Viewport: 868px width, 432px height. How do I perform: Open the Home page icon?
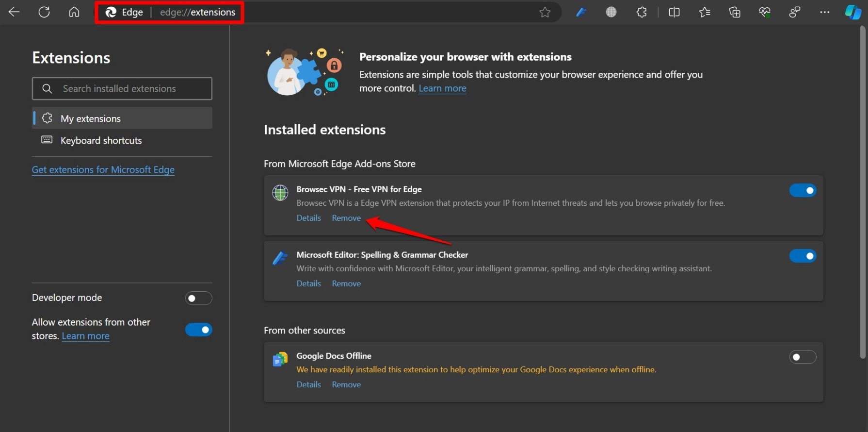(74, 12)
